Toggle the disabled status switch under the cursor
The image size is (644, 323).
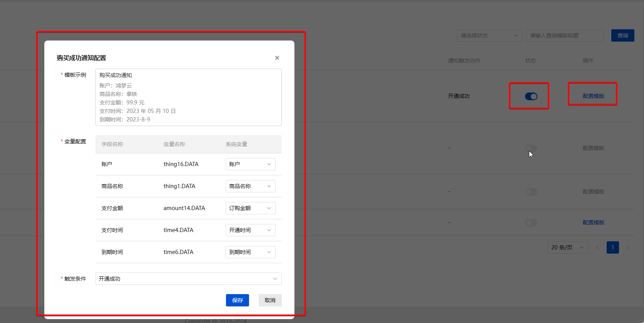[x=531, y=148]
